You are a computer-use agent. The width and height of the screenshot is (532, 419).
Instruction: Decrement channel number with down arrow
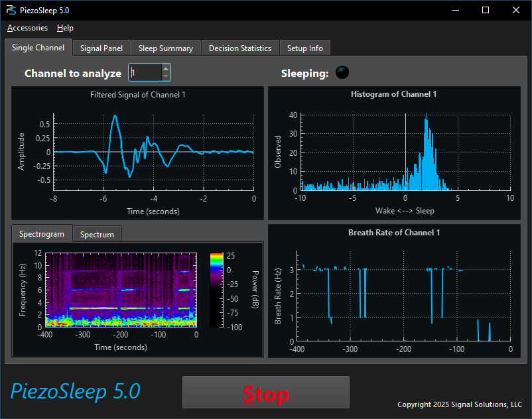[166, 76]
